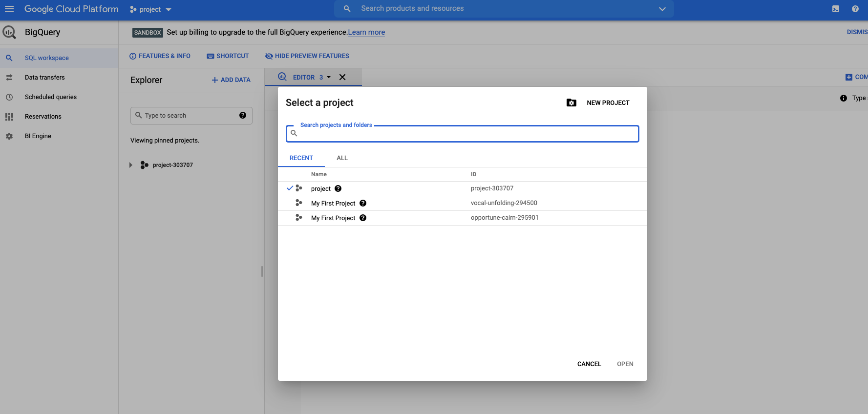Click the Reservations grid icon
Image resolution: width=868 pixels, height=414 pixels.
click(x=9, y=116)
